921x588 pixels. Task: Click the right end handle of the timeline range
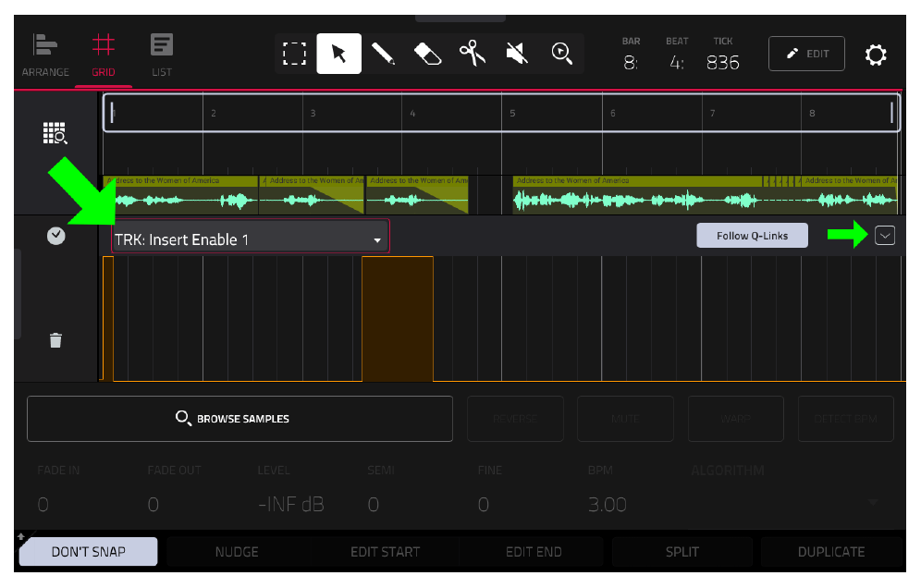click(891, 112)
